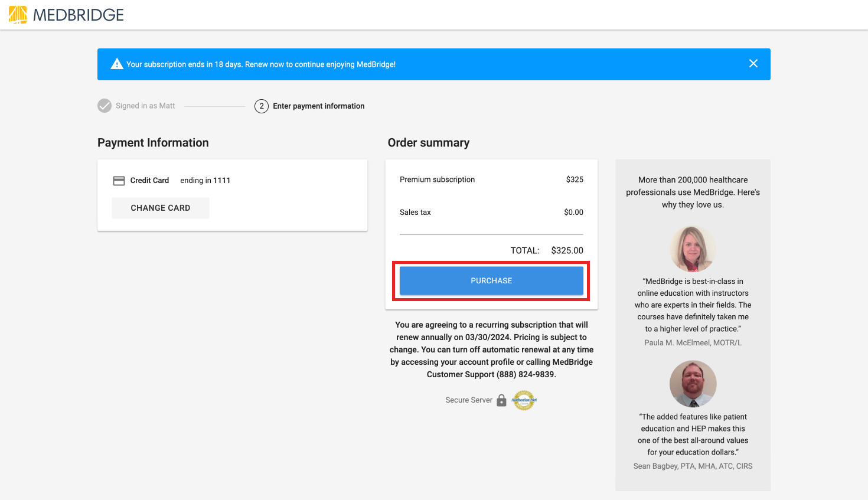Click the Premium subscription line item
This screenshot has height=500, width=868.
[x=437, y=179]
